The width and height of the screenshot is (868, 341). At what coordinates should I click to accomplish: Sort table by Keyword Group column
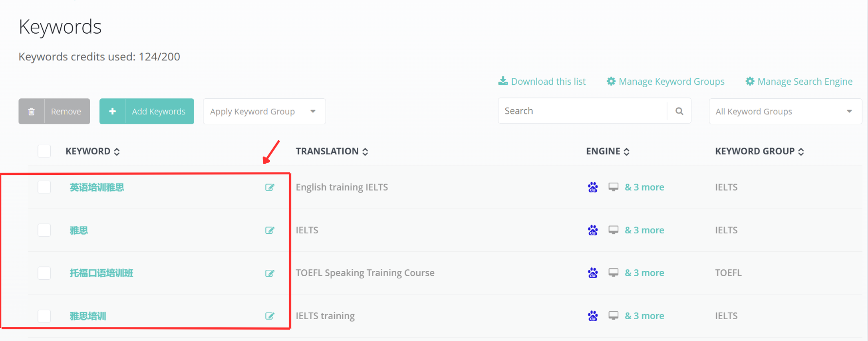coord(759,152)
